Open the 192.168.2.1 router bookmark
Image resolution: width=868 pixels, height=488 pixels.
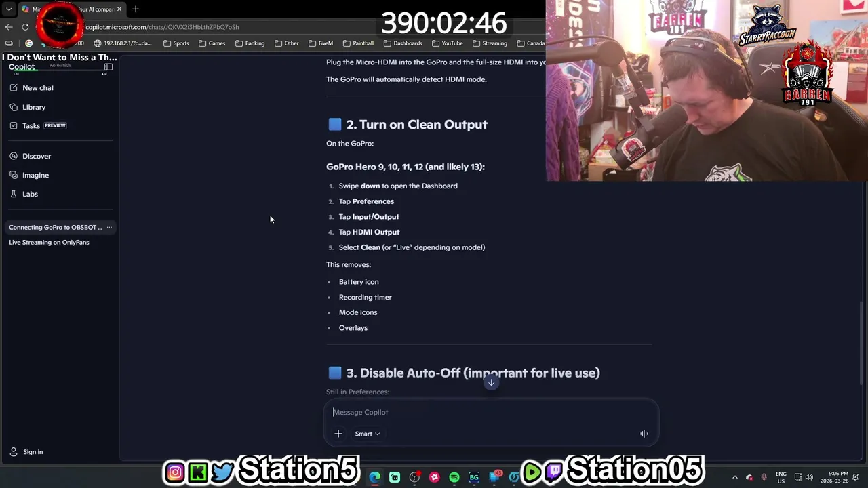tap(123, 43)
